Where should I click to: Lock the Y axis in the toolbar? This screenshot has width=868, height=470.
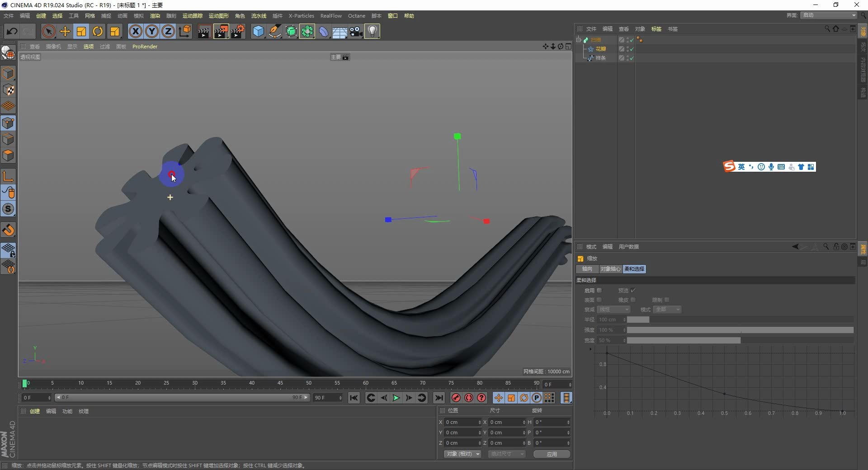point(151,31)
